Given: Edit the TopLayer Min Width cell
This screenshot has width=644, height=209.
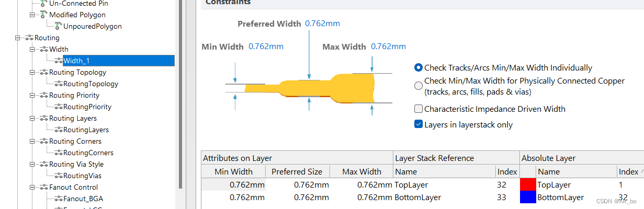Looking at the screenshot, I should point(234,184).
